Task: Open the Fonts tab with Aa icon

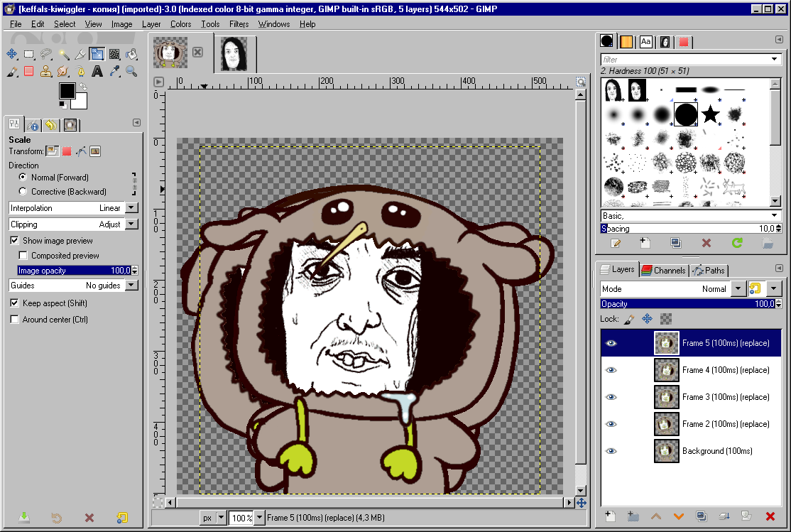Action: point(645,42)
